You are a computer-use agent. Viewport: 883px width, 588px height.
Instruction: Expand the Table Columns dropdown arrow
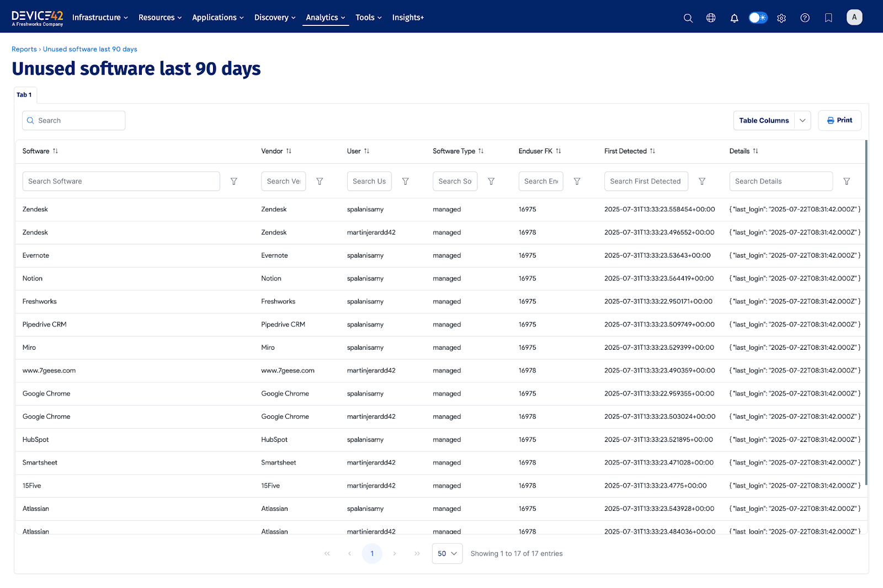pos(802,120)
